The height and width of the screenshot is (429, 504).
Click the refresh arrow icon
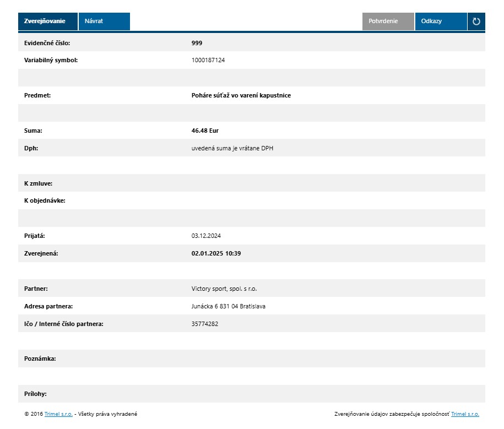[476, 21]
